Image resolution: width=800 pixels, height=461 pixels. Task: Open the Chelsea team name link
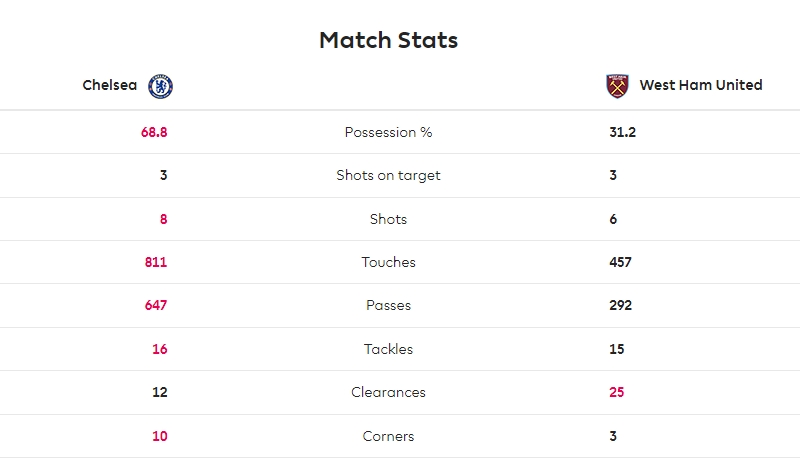click(x=110, y=85)
